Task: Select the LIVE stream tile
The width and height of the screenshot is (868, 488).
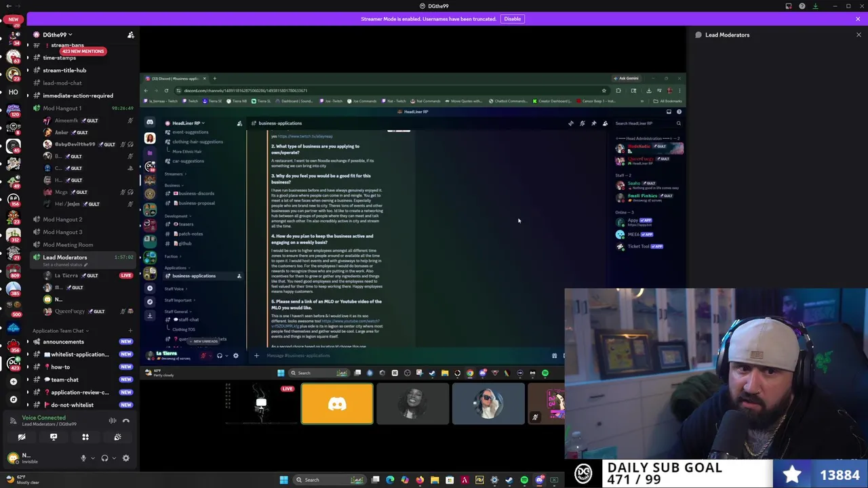Action: pyautogui.click(x=261, y=404)
